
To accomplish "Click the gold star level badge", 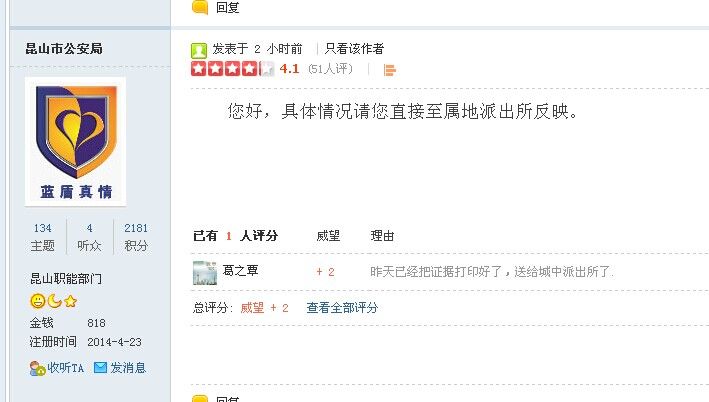I will click(70, 301).
